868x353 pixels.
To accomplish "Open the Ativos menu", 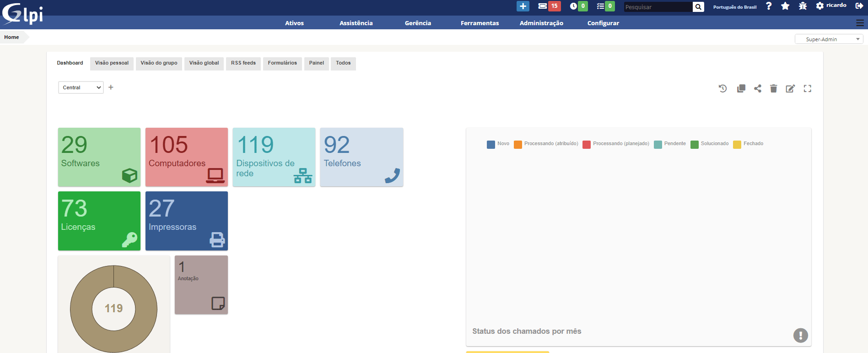I will pos(294,23).
